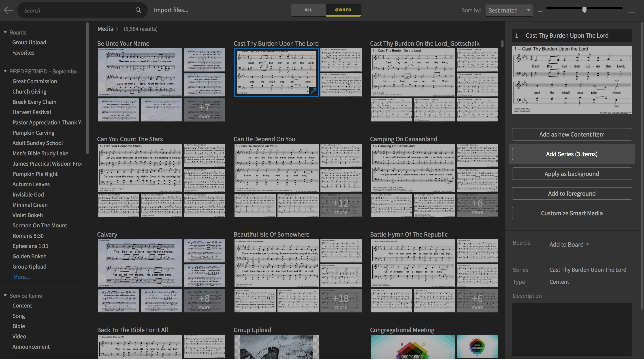
Task: Collapse the PREDESTINED September service tree
Action: pos(5,71)
